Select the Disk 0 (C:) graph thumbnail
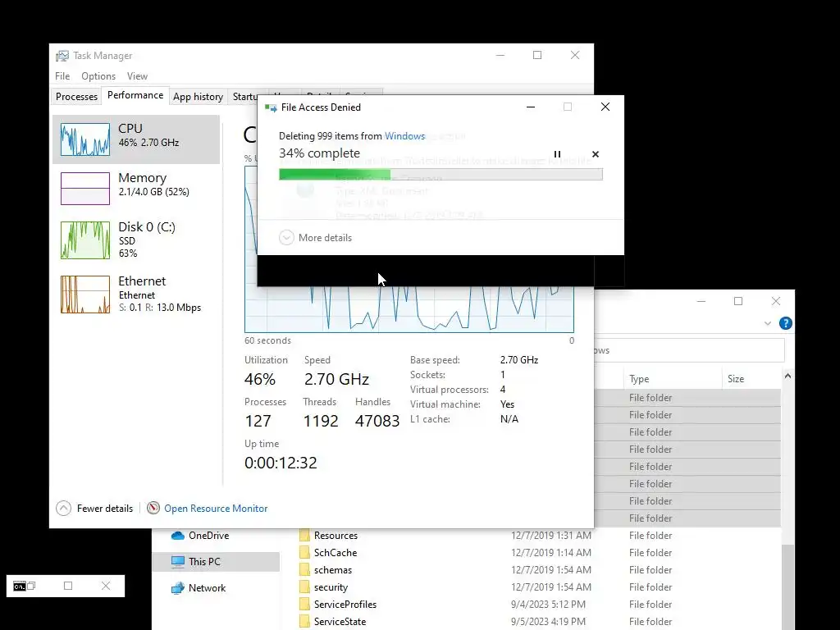The width and height of the screenshot is (840, 630). 85,240
